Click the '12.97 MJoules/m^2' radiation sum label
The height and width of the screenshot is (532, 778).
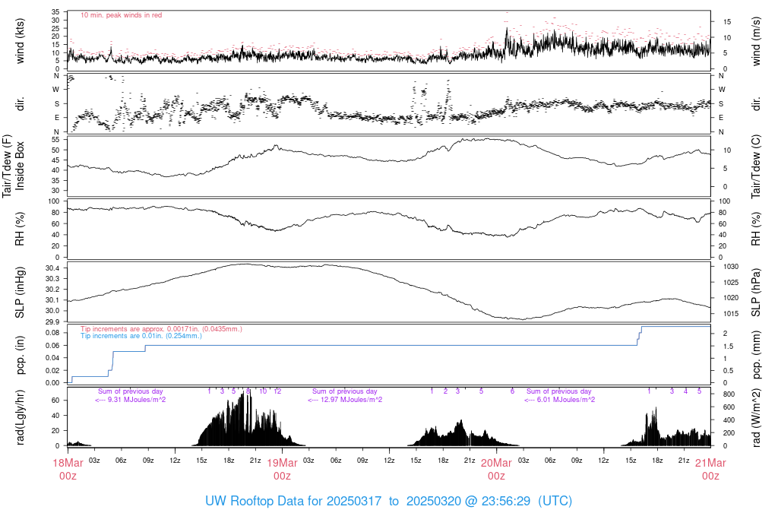click(x=345, y=400)
